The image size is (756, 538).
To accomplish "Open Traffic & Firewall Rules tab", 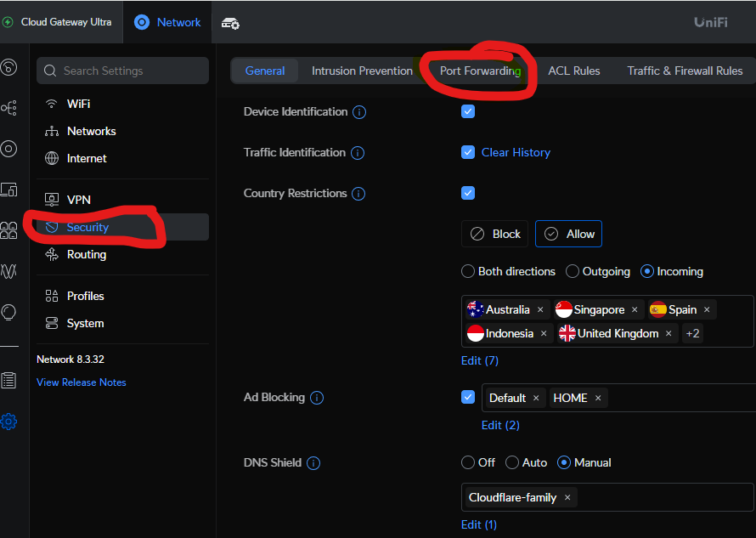I will pyautogui.click(x=685, y=71).
